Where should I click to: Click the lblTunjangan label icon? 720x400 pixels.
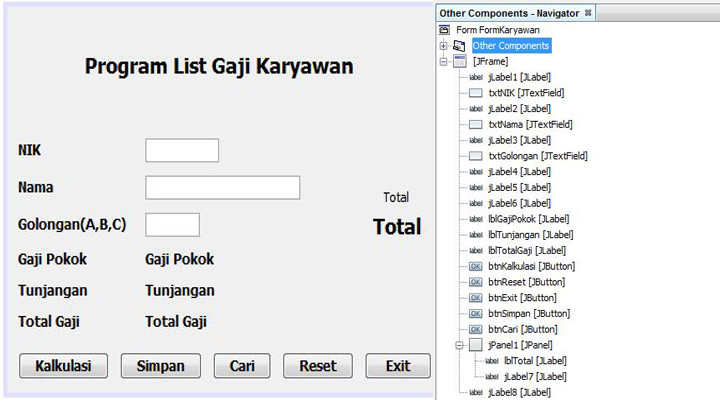476,235
